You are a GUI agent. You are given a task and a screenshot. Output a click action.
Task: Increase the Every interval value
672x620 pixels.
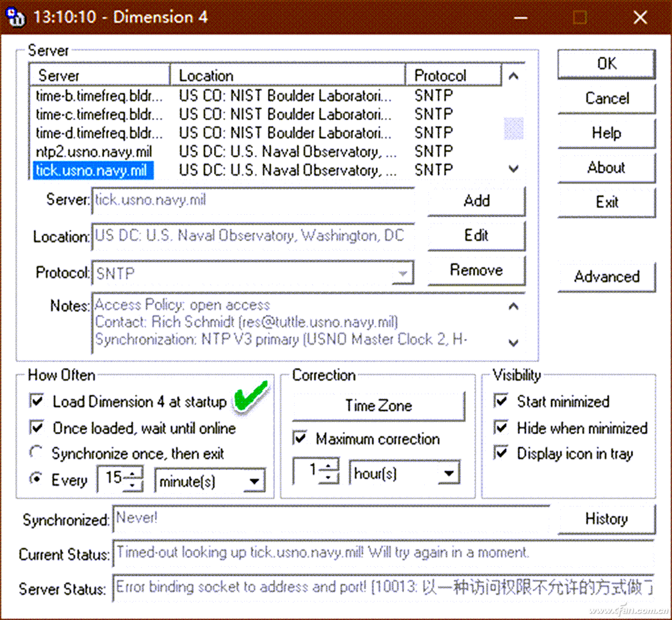133,474
